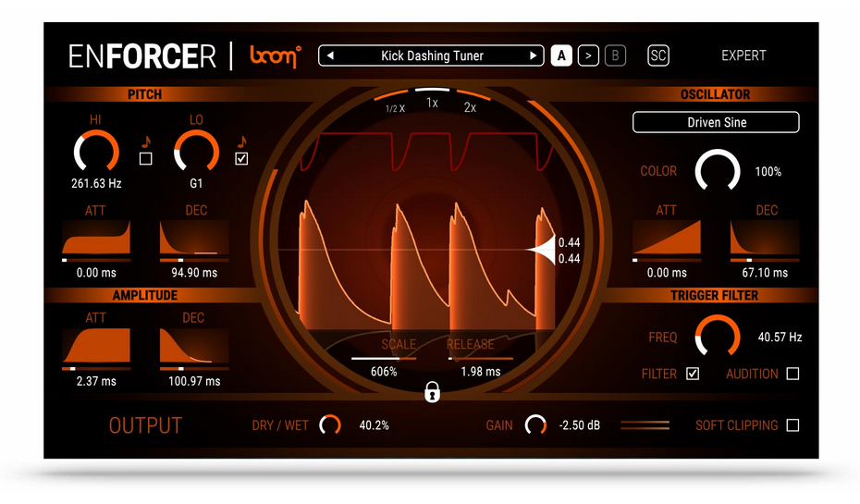Click the note icon next to the LO knob

pos(241,142)
